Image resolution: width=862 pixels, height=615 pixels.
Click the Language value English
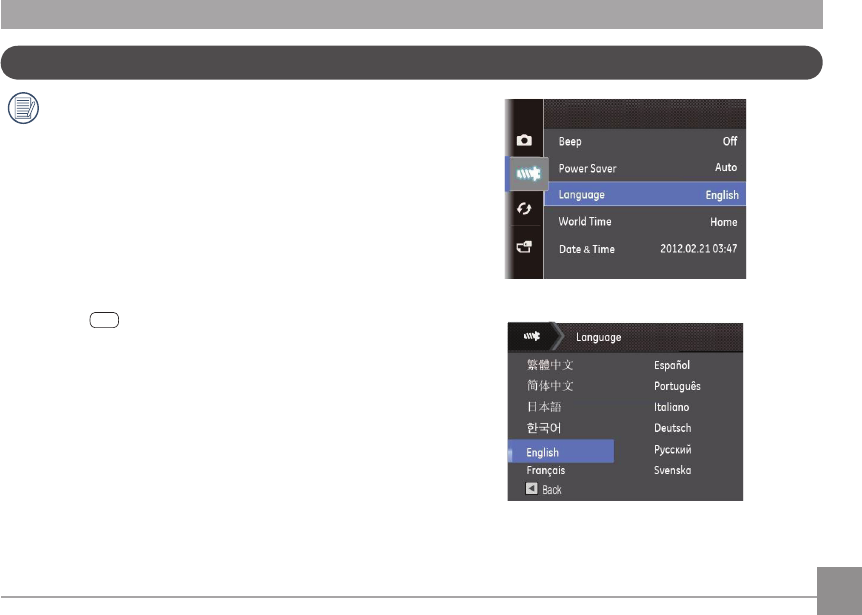(722, 196)
